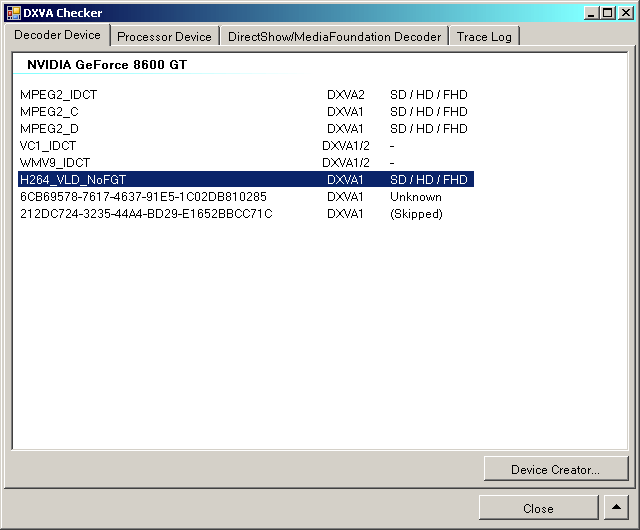Viewport: 640px width, 530px height.
Task: Click the DXVA Checker title bar icon
Action: (13, 13)
